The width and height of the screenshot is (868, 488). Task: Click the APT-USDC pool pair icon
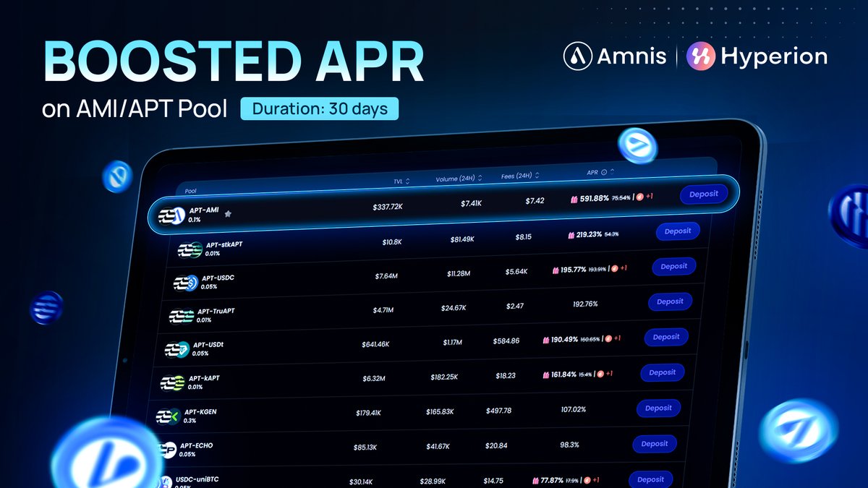(185, 283)
